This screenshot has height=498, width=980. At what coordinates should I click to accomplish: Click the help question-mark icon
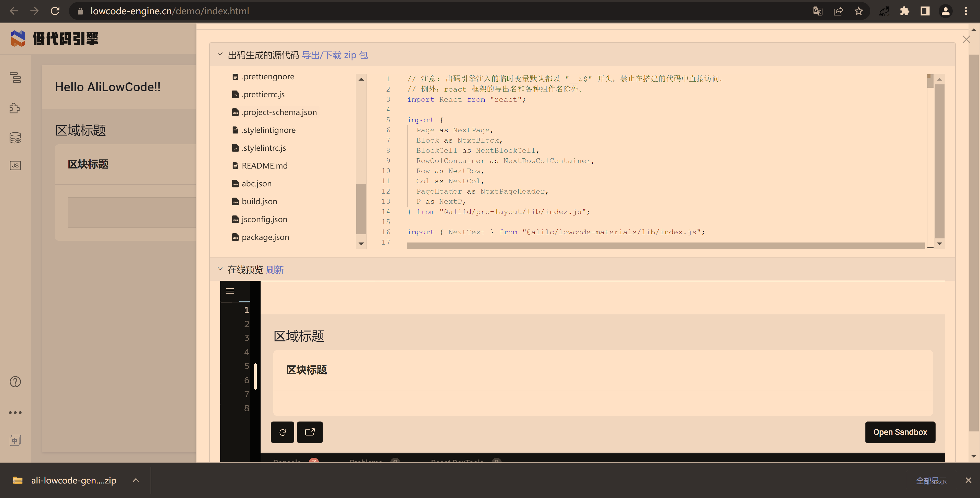pos(15,382)
